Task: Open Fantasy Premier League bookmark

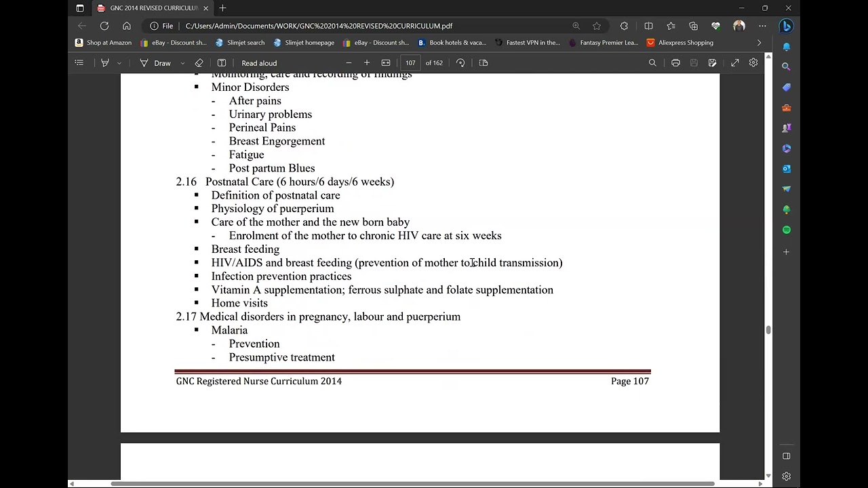Action: tap(604, 43)
